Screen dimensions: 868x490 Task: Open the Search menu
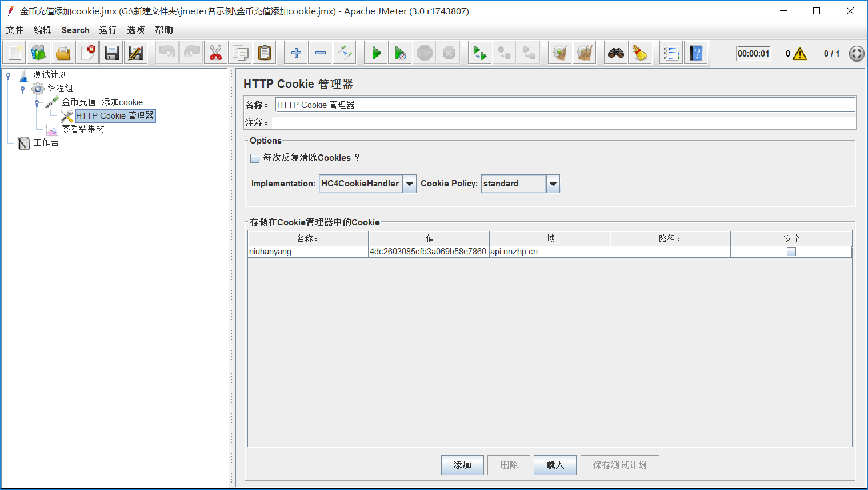click(75, 30)
